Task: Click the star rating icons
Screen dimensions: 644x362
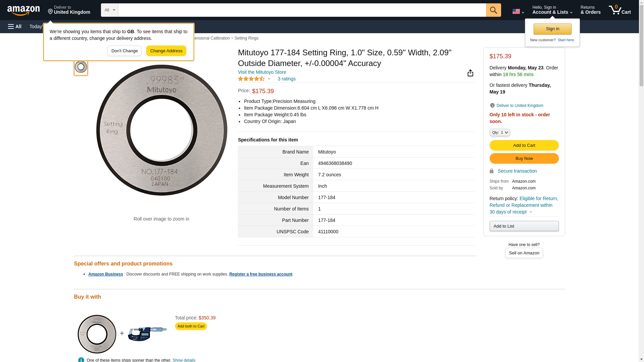Action: click(251, 79)
